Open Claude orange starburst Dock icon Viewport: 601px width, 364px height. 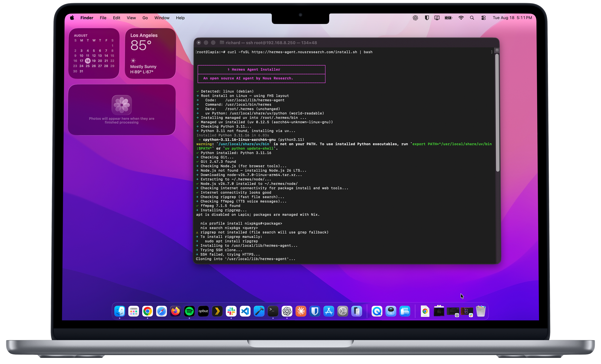tap(301, 311)
